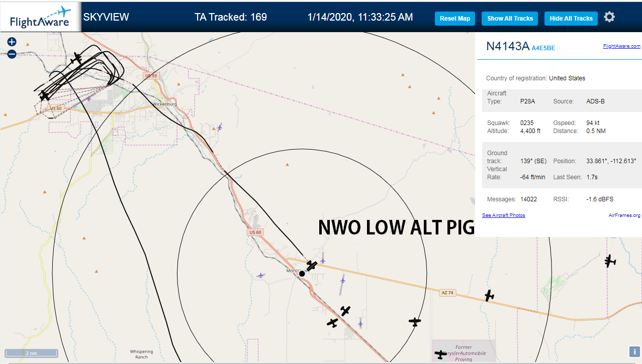Click the FlightAware logo
The height and width of the screenshot is (364, 642).
tap(40, 17)
